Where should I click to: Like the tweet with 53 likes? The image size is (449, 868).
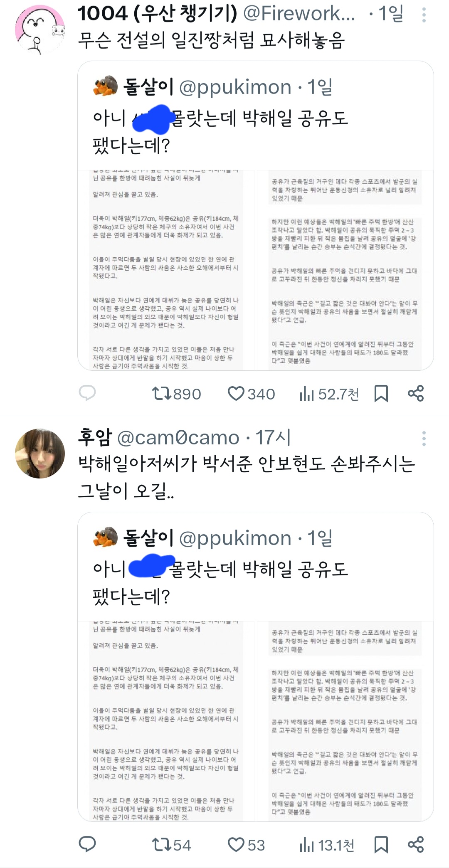coord(246,845)
